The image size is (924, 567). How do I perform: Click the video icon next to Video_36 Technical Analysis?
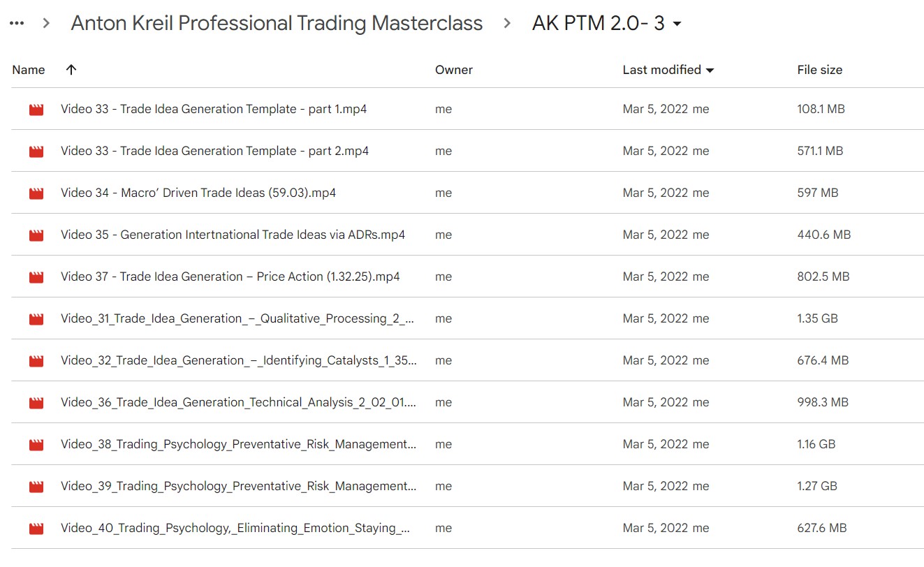click(36, 402)
